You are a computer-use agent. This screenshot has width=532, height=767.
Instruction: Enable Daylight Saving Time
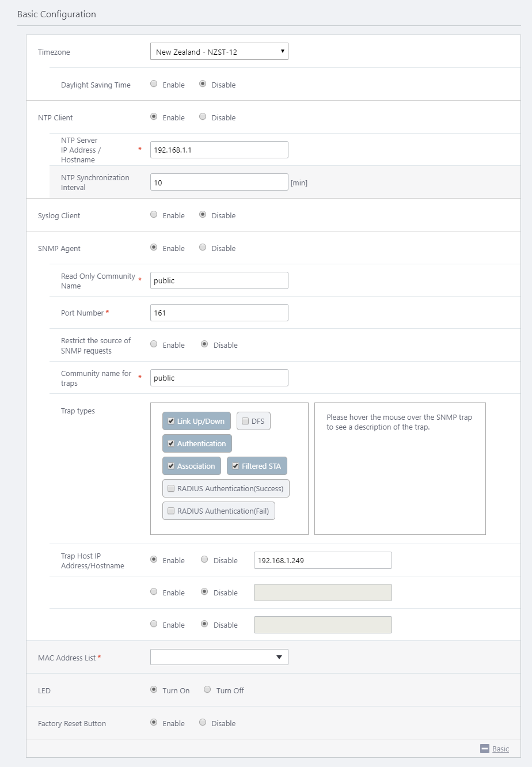click(x=154, y=83)
